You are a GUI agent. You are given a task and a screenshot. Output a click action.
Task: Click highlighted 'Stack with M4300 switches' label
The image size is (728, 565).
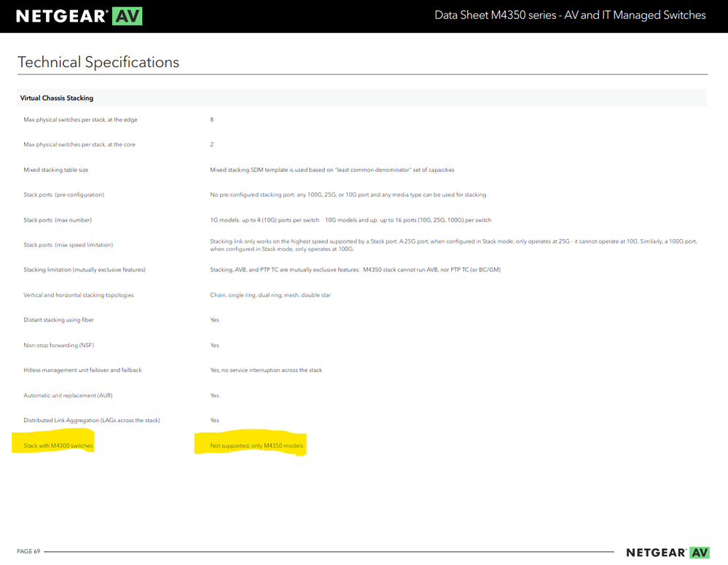(58, 445)
